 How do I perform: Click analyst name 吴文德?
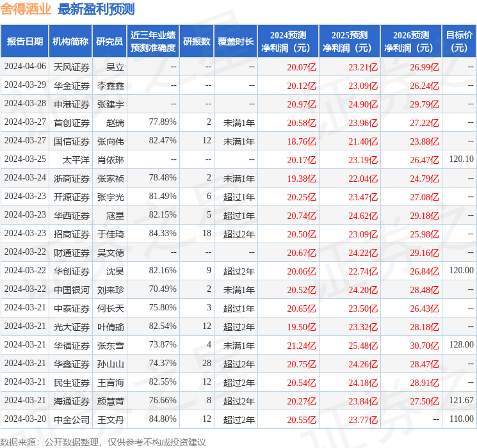click(x=110, y=253)
